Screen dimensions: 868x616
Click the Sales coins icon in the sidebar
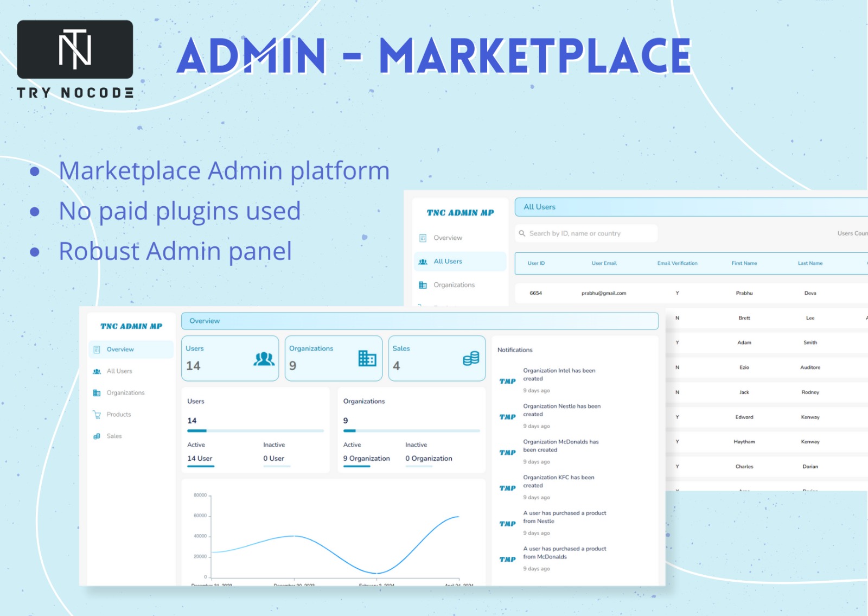[x=97, y=435]
